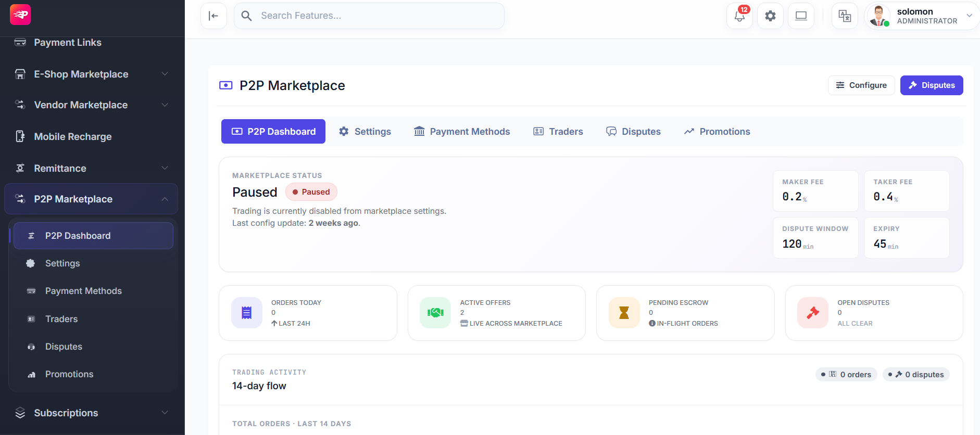Screen dimensions: 980x435
Task: Collapse the sidebar with arrow button
Action: click(x=213, y=16)
